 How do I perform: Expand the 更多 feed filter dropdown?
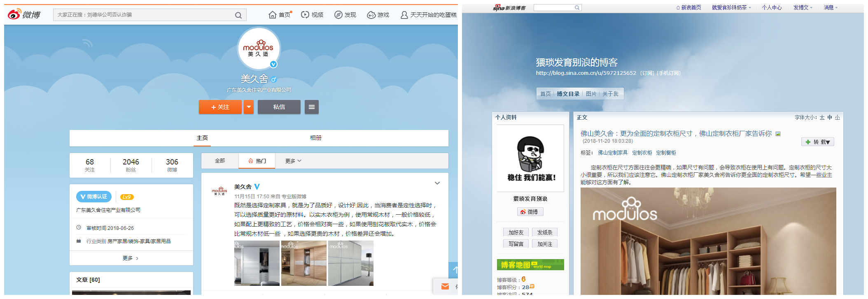pos(293,161)
